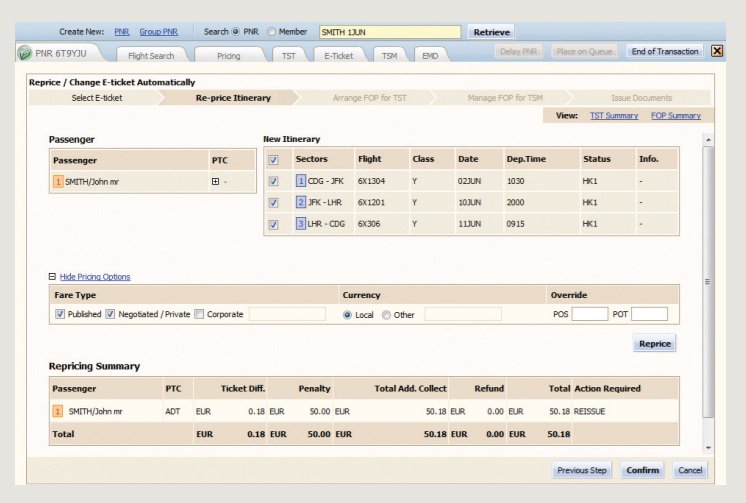Screen dimensions: 746x503
Task: Click the POS override input field
Action: [x=589, y=314]
